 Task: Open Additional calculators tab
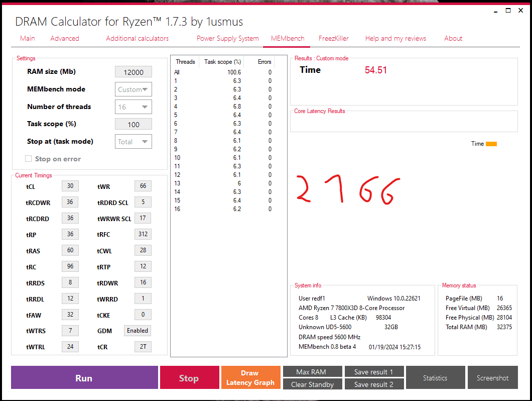[x=137, y=38]
